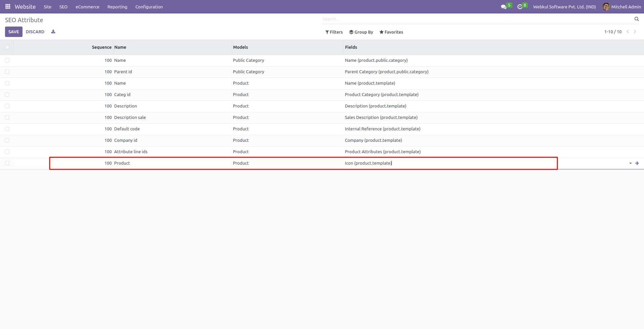Expand the Fields dropdown arrow in edited row

coord(631,163)
